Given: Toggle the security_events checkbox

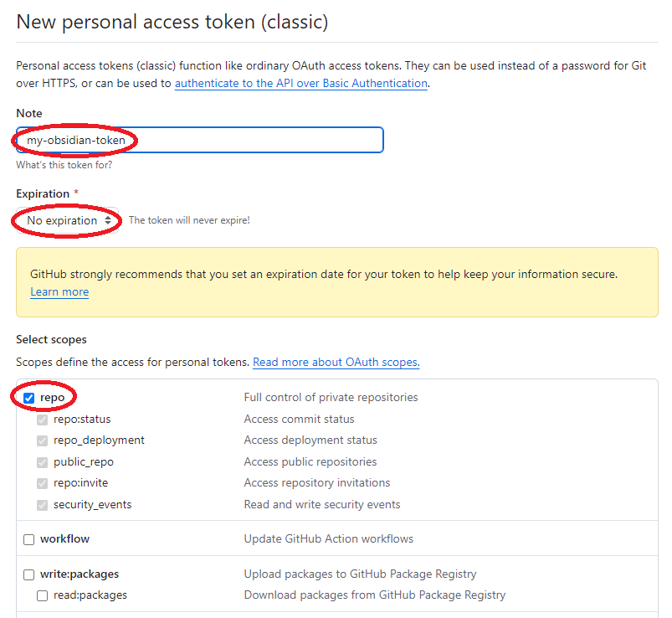Looking at the screenshot, I should (x=43, y=505).
